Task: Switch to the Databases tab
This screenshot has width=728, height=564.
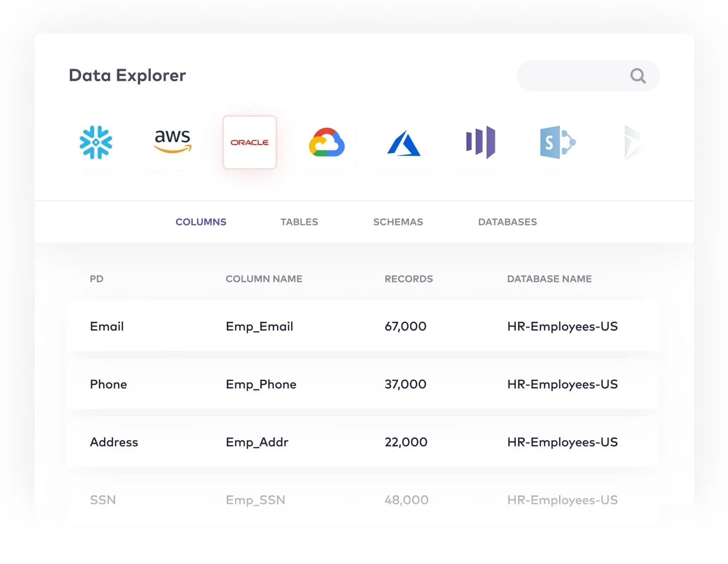Action: pos(508,222)
